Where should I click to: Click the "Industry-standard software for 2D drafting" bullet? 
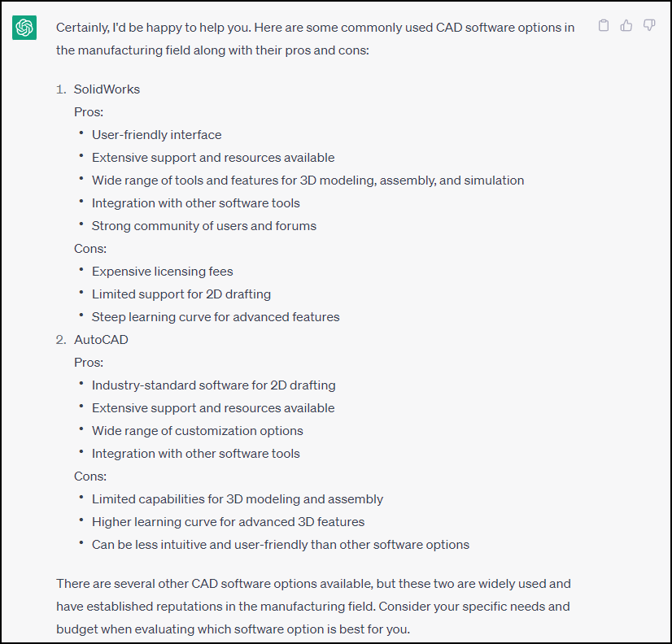[213, 385]
